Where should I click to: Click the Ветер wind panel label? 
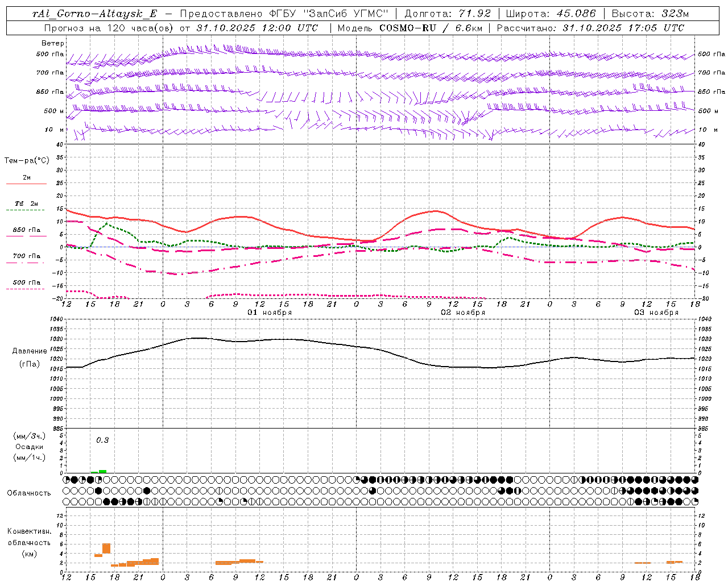click(x=53, y=43)
